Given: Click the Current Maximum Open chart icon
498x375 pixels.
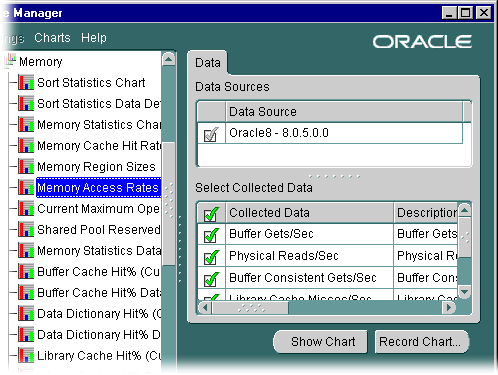Looking at the screenshot, I should click(26, 208).
